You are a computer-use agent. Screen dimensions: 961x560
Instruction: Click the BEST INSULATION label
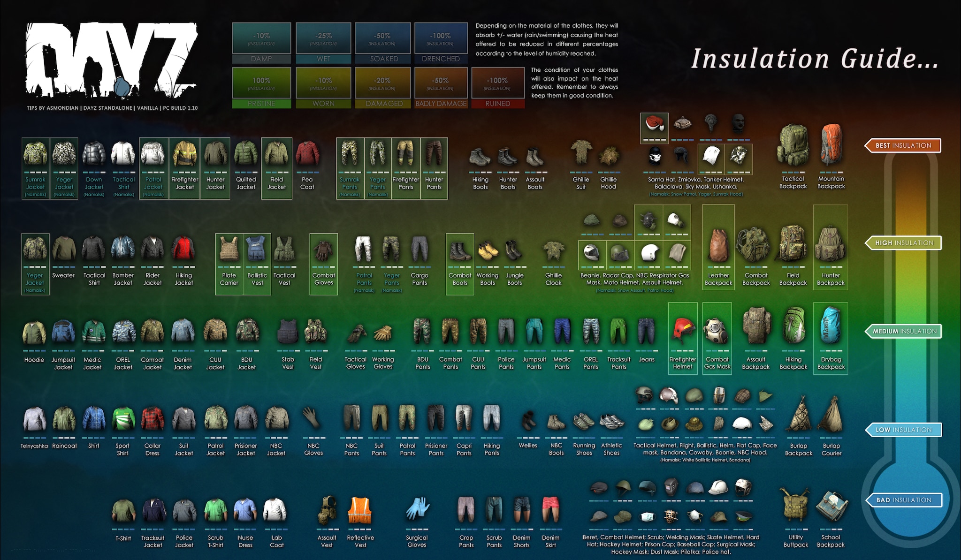click(x=903, y=145)
